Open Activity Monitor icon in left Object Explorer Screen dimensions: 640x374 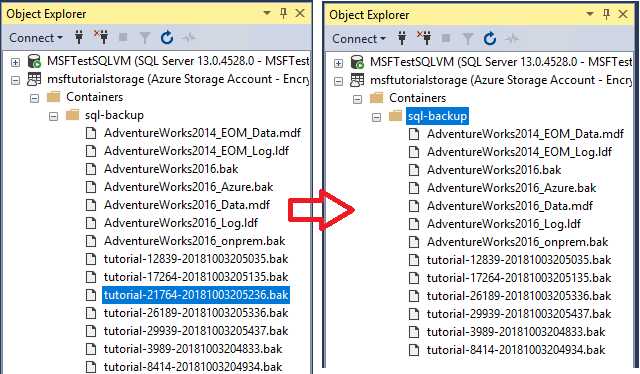pos(189,38)
